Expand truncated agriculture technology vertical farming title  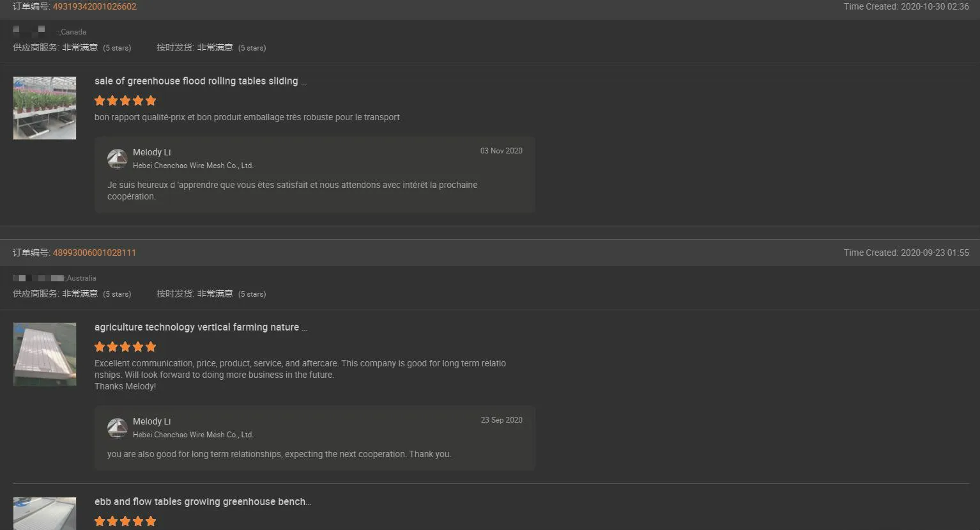pyautogui.click(x=201, y=327)
